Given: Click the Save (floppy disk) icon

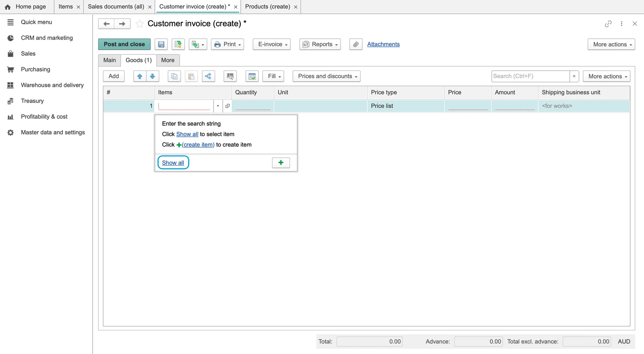Looking at the screenshot, I should (x=161, y=44).
